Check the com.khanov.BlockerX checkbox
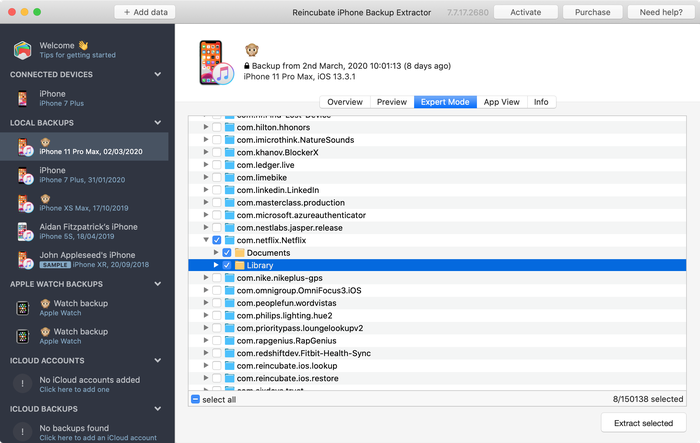The image size is (700, 443). 217,152
